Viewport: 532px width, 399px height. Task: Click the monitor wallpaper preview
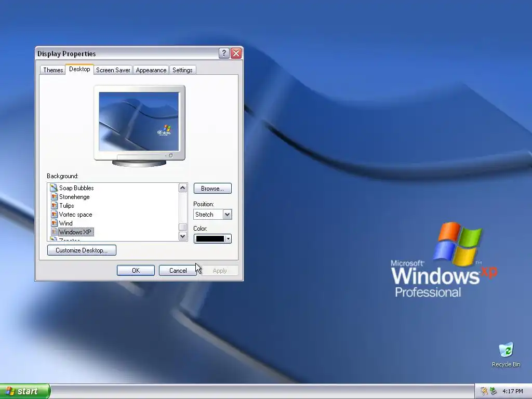point(139,121)
